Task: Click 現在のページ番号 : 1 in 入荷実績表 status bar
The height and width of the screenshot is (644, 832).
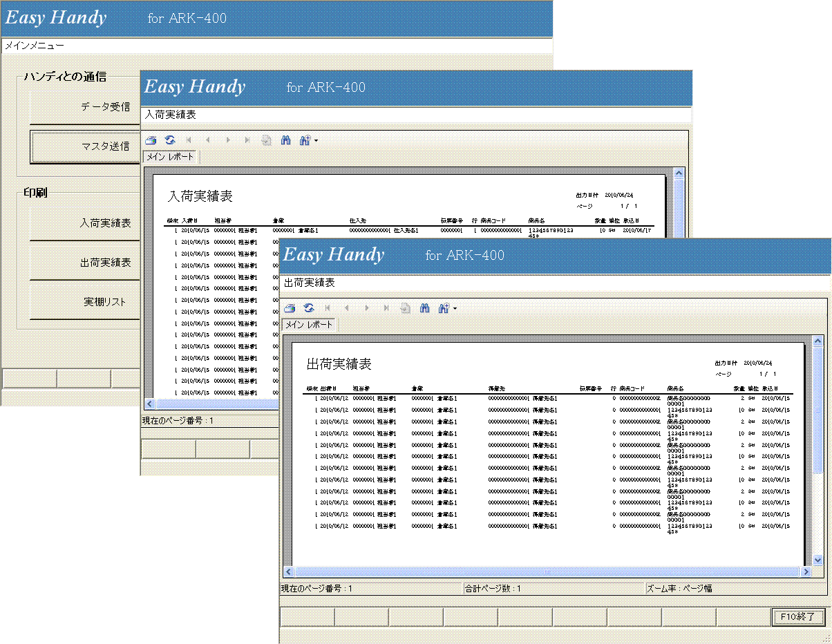Action: coord(178,420)
